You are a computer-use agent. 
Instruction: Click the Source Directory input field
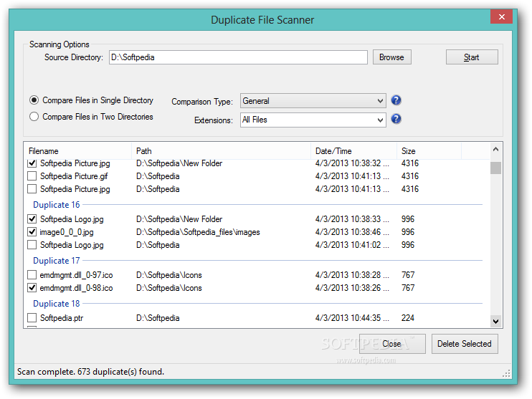238,57
